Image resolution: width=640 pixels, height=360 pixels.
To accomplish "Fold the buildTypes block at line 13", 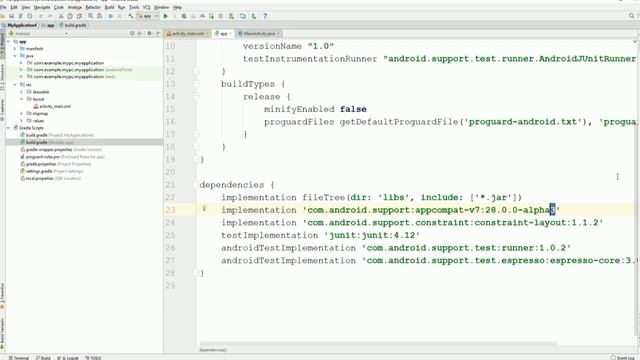I will pyautogui.click(x=196, y=84).
